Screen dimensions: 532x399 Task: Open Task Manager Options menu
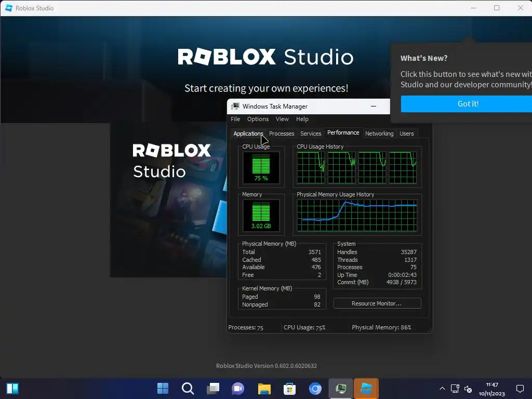point(258,119)
